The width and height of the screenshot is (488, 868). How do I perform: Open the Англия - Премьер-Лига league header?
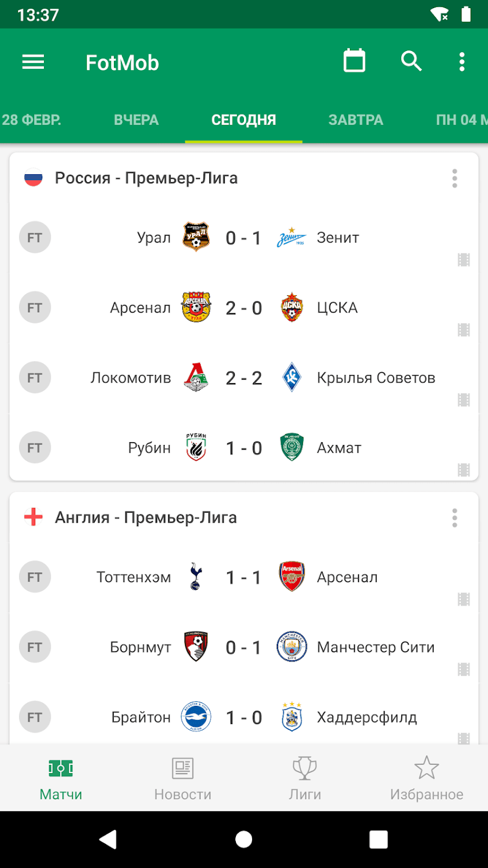(146, 518)
